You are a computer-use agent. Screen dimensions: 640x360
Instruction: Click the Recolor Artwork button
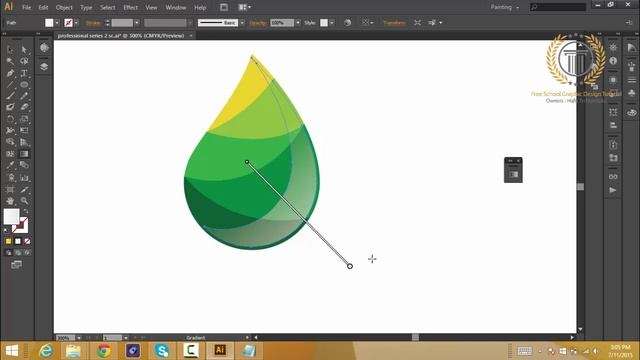347,23
